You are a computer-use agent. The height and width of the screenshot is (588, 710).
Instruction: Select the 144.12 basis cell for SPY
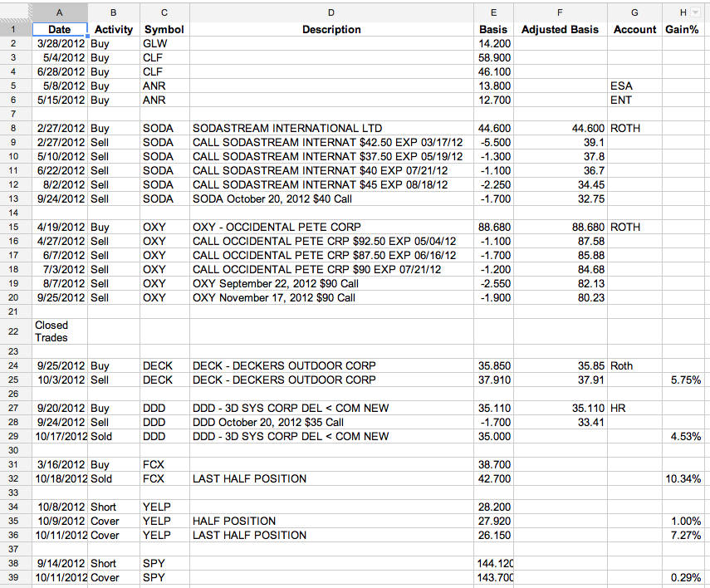(493, 564)
